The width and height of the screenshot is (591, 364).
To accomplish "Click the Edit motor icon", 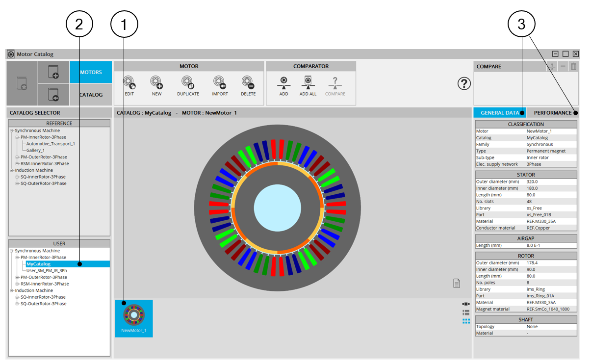I will point(129,82).
